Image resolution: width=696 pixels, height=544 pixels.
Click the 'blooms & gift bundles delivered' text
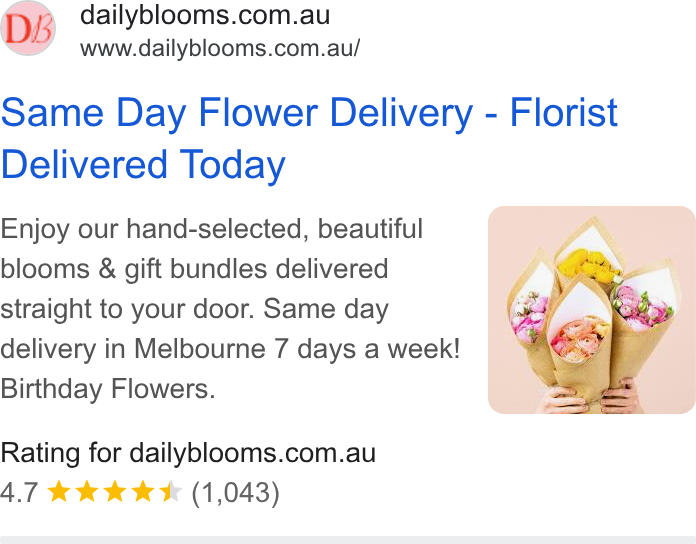pos(194,269)
